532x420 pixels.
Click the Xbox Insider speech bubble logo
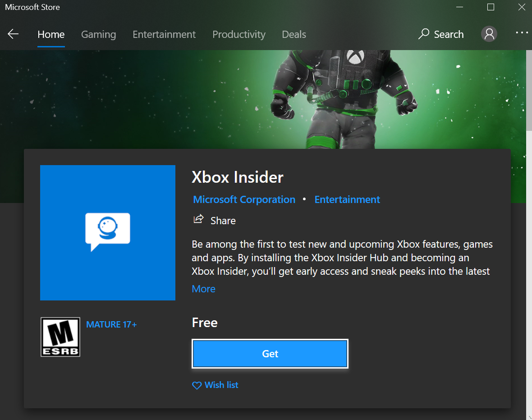(107, 232)
